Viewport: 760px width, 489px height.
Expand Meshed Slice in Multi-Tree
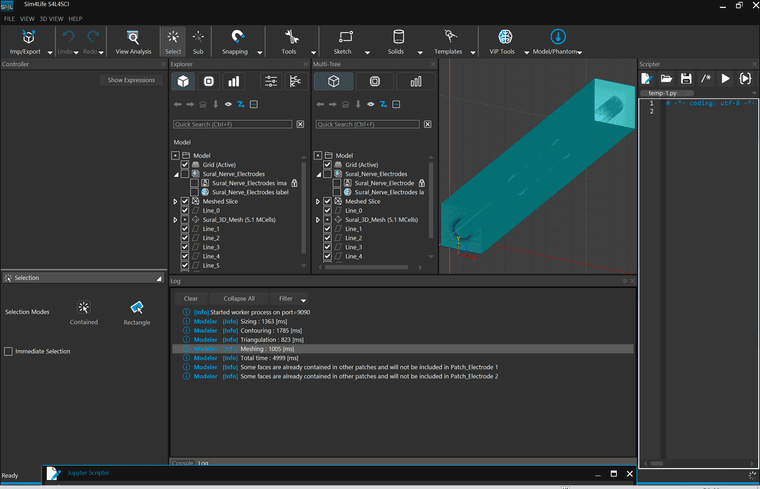click(318, 201)
